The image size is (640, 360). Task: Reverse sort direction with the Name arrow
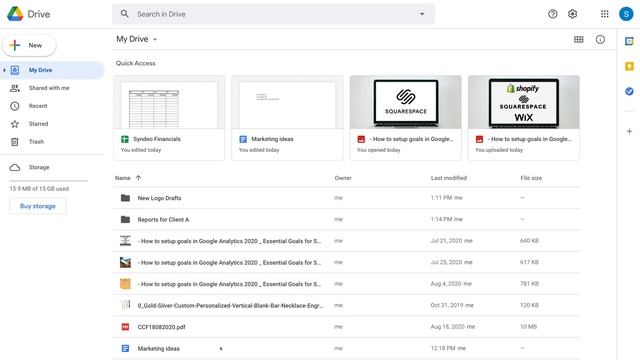[x=138, y=178]
